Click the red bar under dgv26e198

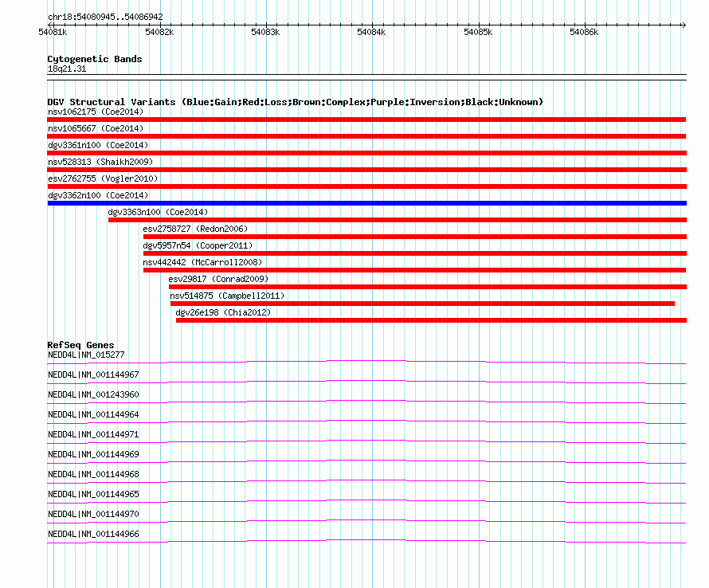pyautogui.click(x=431, y=320)
